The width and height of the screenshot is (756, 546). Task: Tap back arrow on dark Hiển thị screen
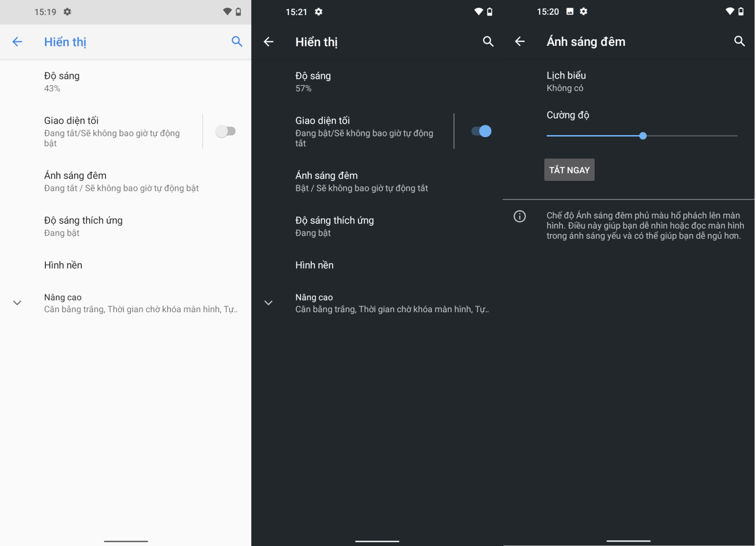(x=268, y=42)
